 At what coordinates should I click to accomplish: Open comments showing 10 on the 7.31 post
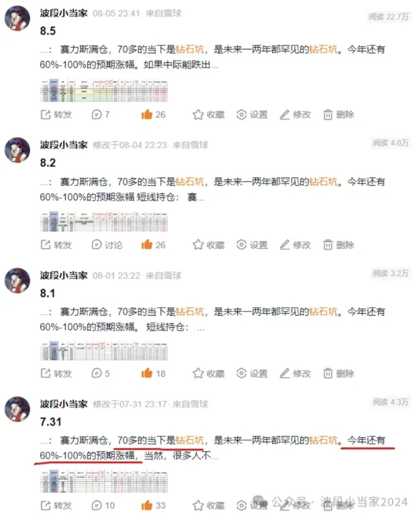click(103, 505)
